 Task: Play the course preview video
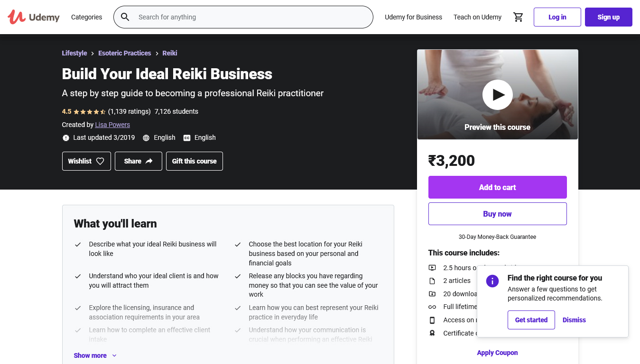497,95
